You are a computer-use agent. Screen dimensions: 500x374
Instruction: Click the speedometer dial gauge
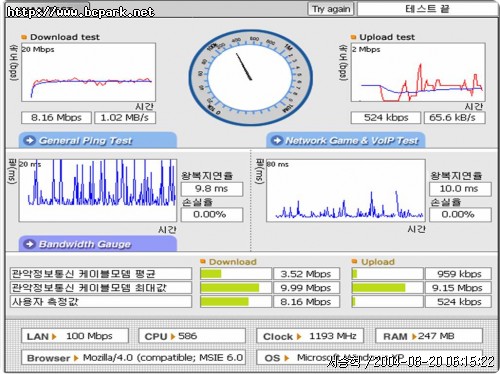tap(250, 77)
